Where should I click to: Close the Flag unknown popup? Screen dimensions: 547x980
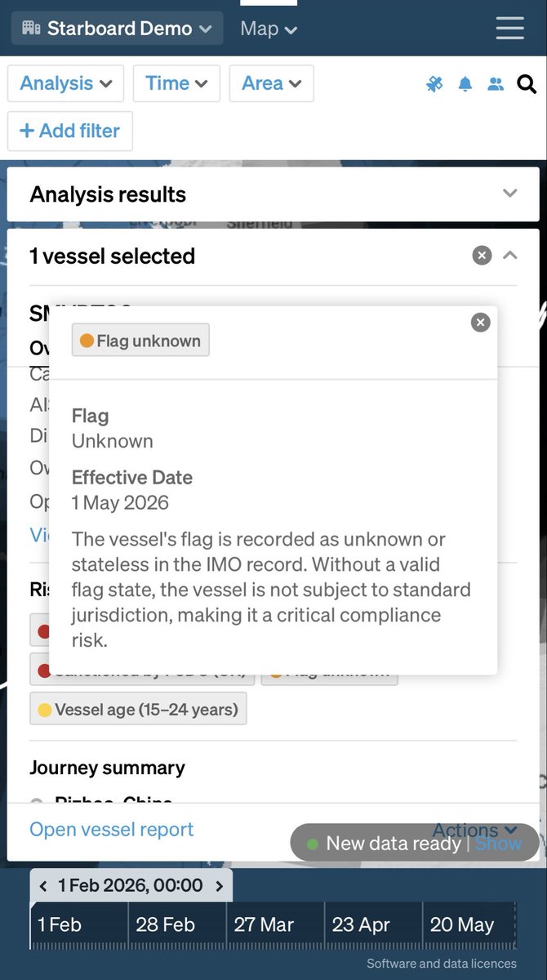[x=481, y=323]
